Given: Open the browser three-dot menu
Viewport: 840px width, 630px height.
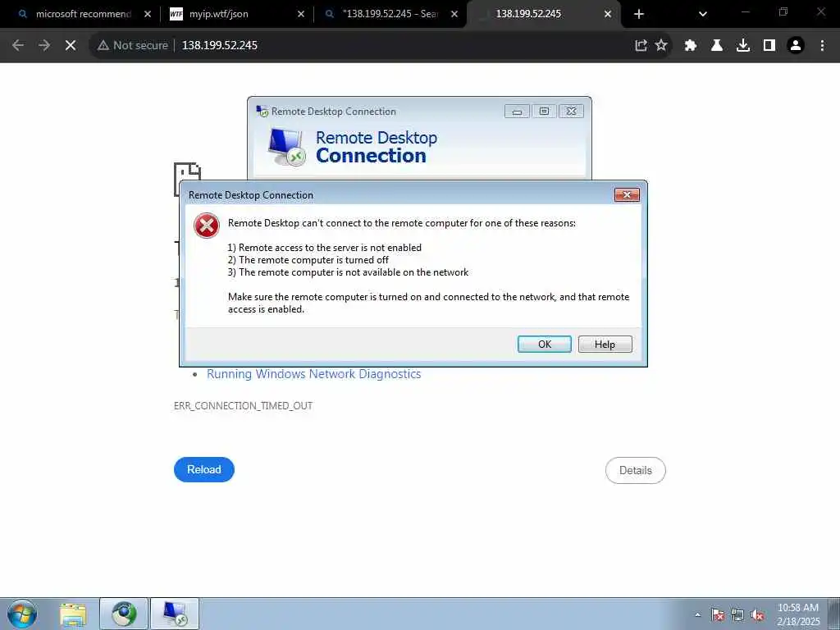Looking at the screenshot, I should (x=822, y=46).
